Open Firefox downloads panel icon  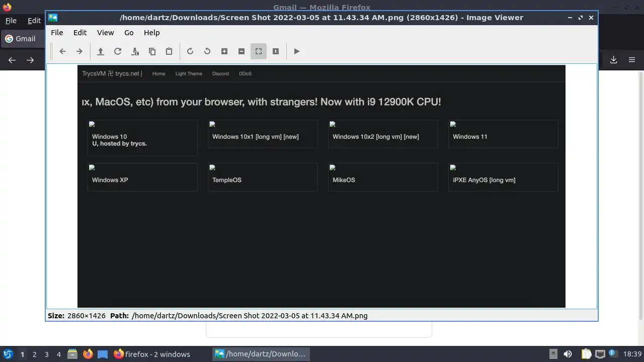pos(614,60)
